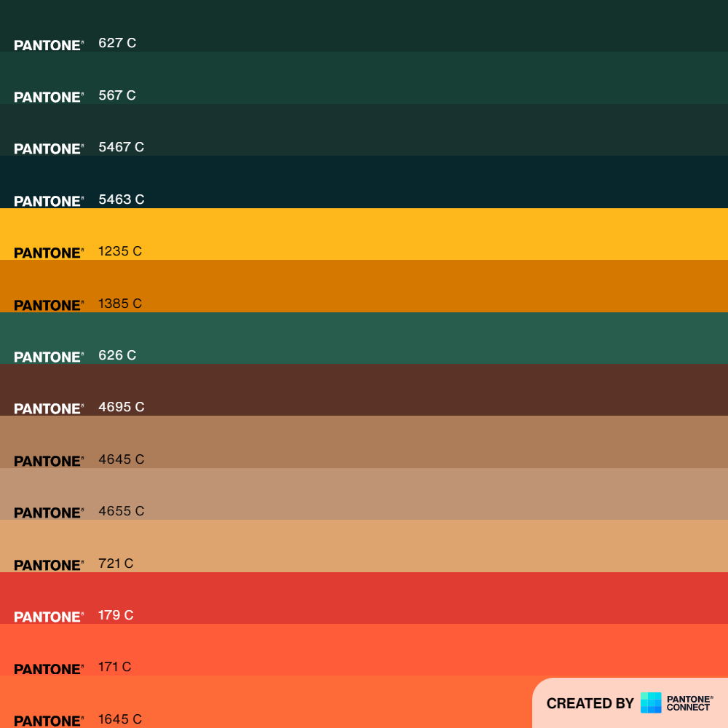Pick the orange Pantone 1385 C band
Image resolution: width=728 pixels, height=728 pixels.
[364, 286]
